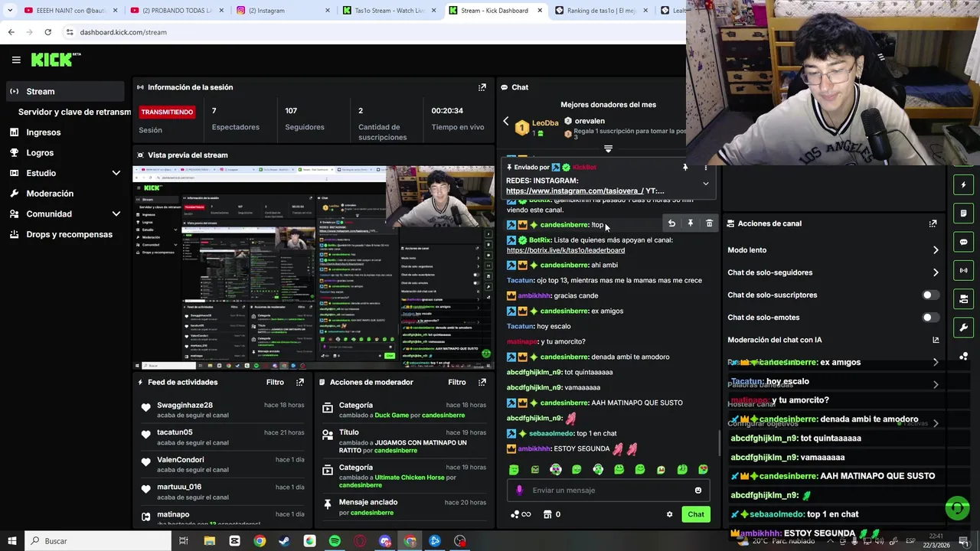Open Spotify from the taskbar
The image size is (980, 551).
(x=335, y=541)
